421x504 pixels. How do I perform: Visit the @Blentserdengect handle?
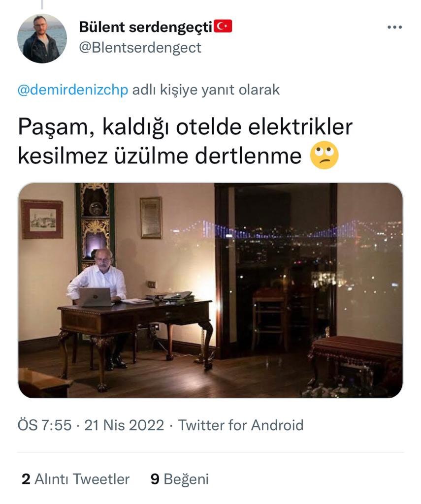[x=140, y=48]
